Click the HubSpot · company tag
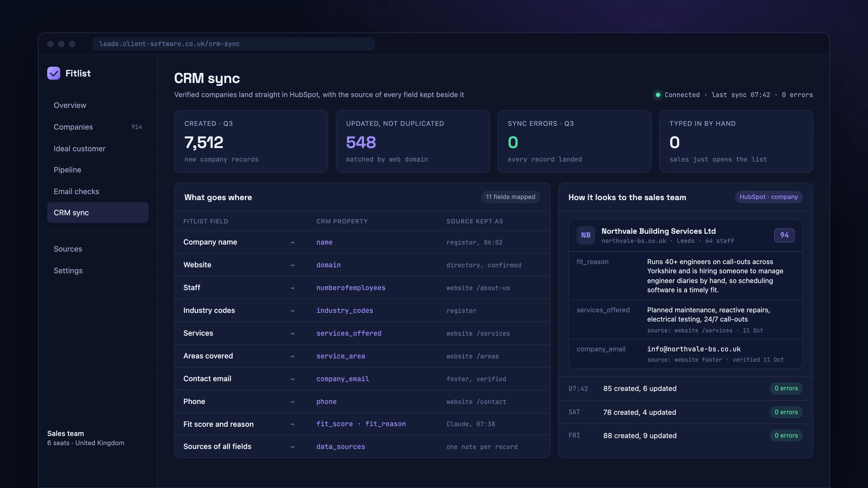This screenshot has height=488, width=868. pos(769,197)
